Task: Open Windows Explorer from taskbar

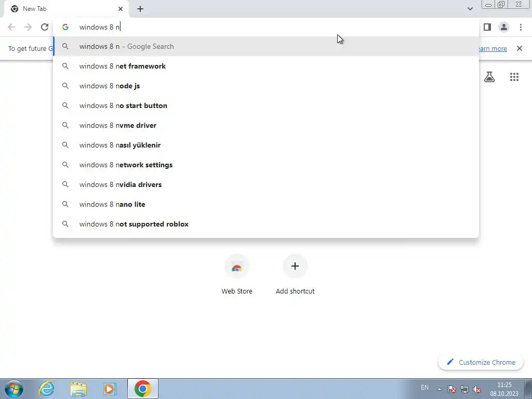Action: [78, 389]
